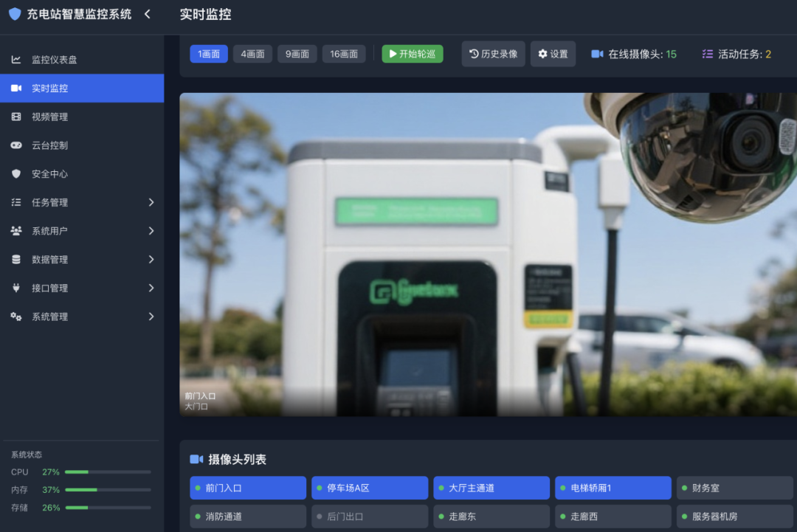
Task: Click the film icon beside 视频管理
Action: (x=16, y=117)
